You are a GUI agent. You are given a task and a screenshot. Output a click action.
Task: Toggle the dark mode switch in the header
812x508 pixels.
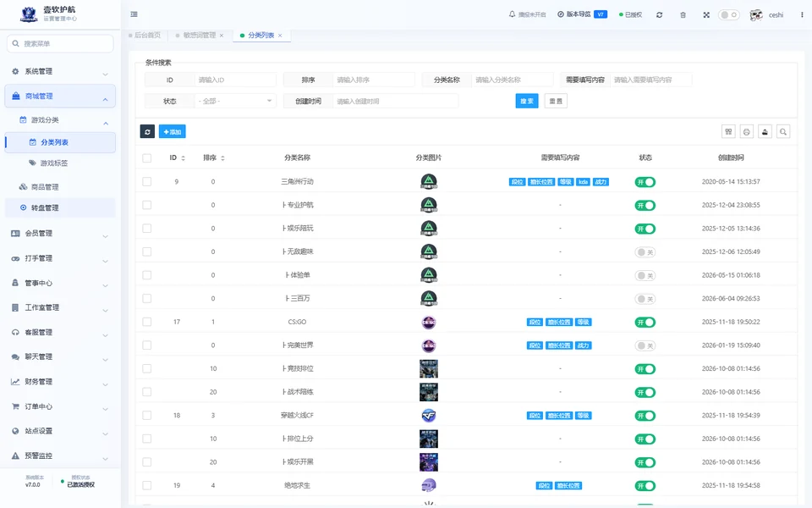tap(728, 15)
